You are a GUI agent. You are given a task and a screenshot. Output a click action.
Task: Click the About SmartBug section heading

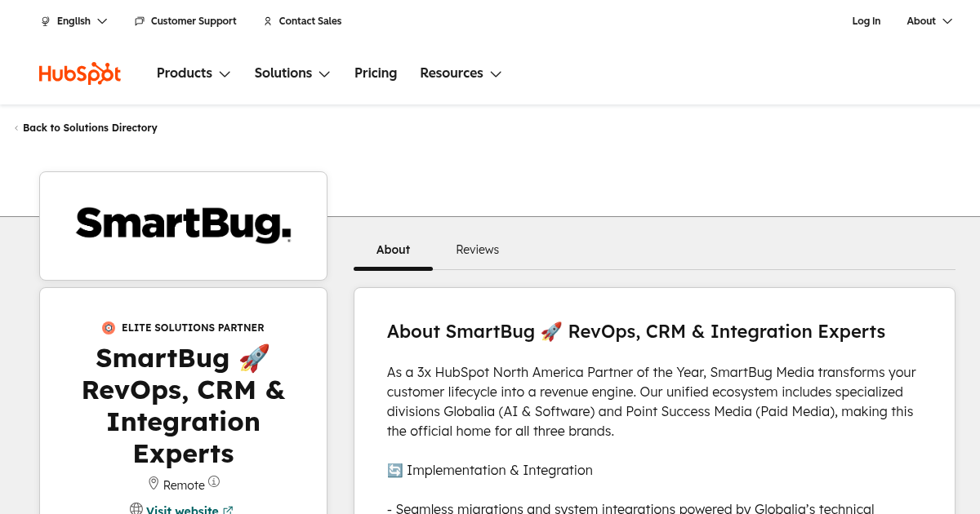(x=636, y=332)
